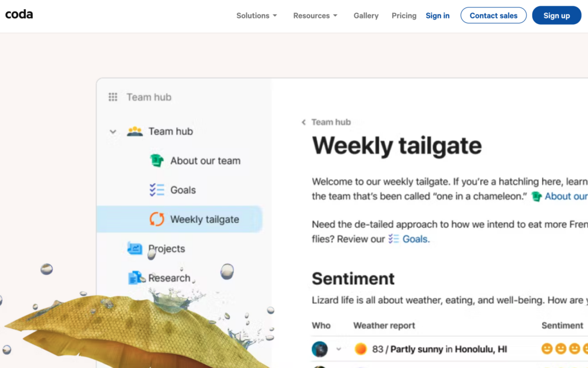The height and width of the screenshot is (368, 588).
Task: Expand the dropdown chevron beside the avatar
Action: [339, 349]
